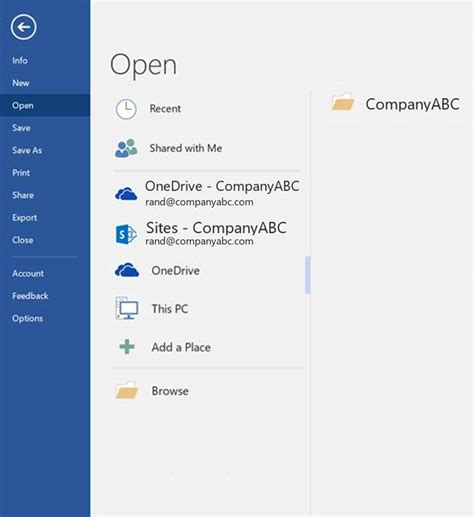This screenshot has width=474, height=517.
Task: Select the Recent location label
Action: (165, 109)
